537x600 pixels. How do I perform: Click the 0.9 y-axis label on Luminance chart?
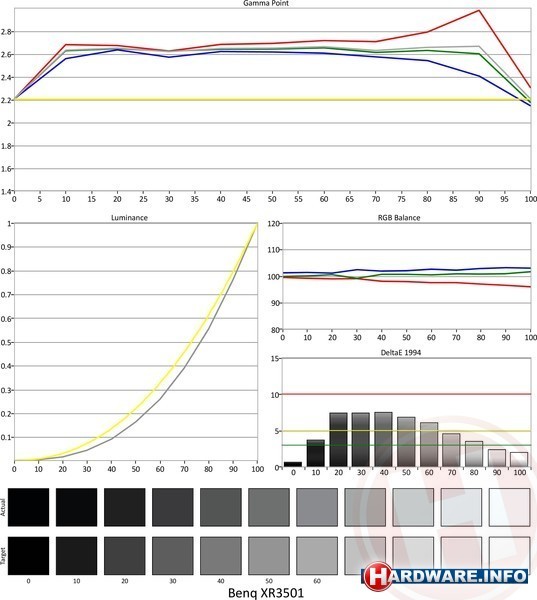(6, 247)
